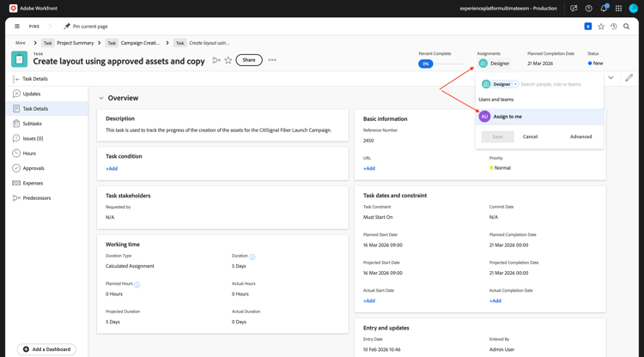This screenshot has height=357, width=644.
Task: Click the edit pencil icon
Action: [629, 78]
